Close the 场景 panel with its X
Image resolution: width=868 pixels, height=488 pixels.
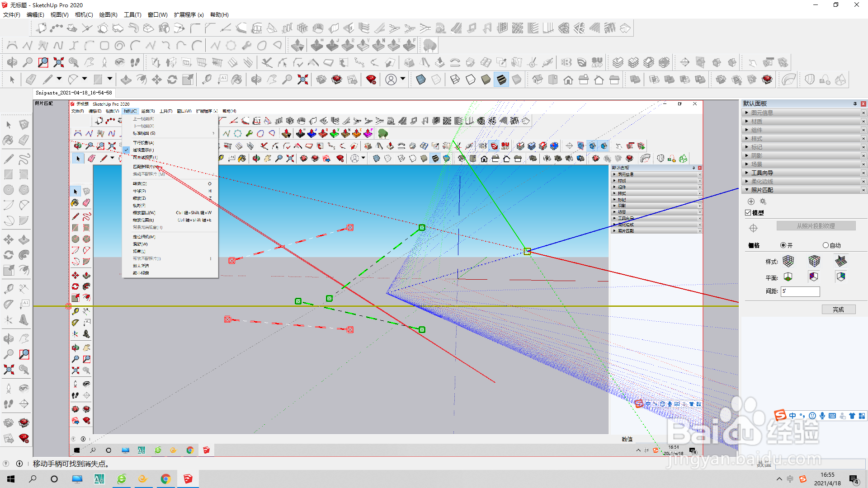(863, 164)
